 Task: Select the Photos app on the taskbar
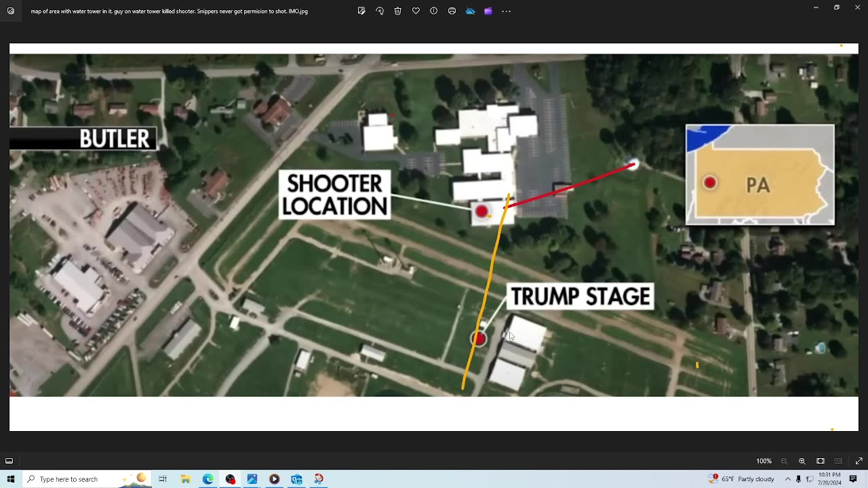pyautogui.click(x=252, y=479)
